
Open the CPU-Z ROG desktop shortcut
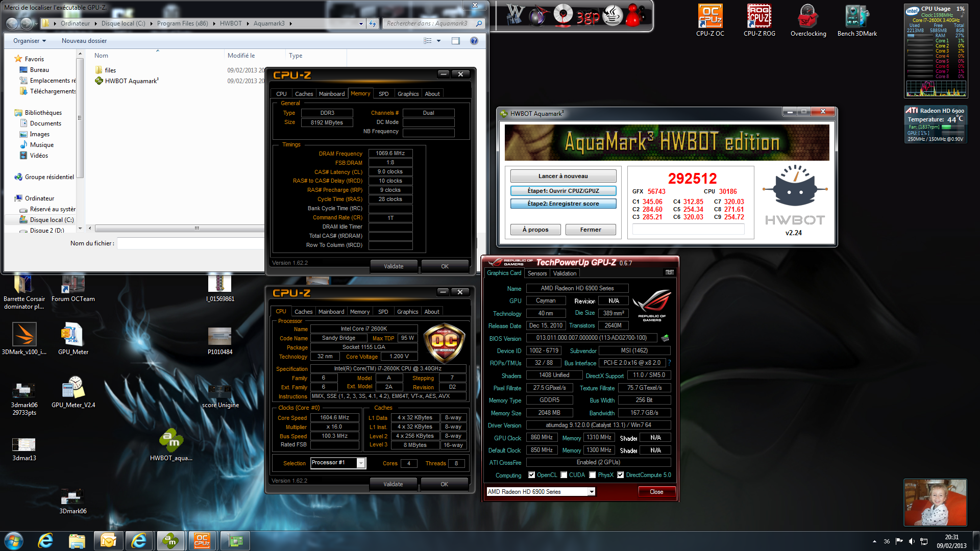[759, 20]
